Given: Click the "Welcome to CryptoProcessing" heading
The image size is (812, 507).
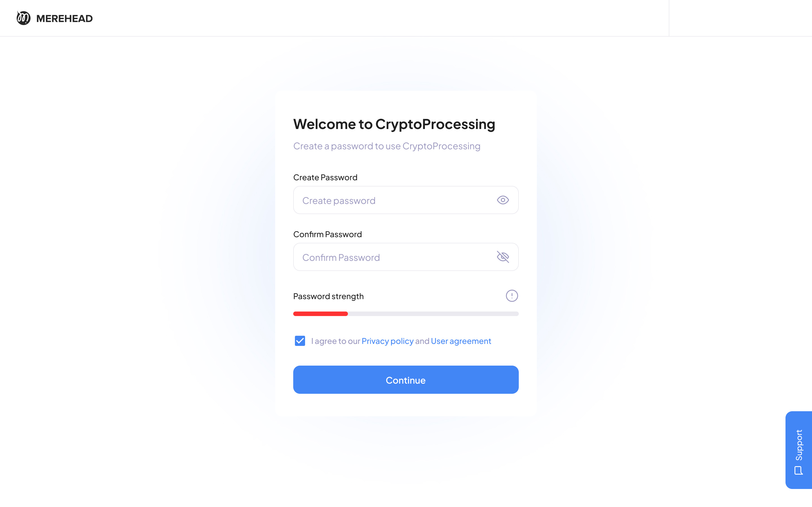Looking at the screenshot, I should (x=394, y=124).
